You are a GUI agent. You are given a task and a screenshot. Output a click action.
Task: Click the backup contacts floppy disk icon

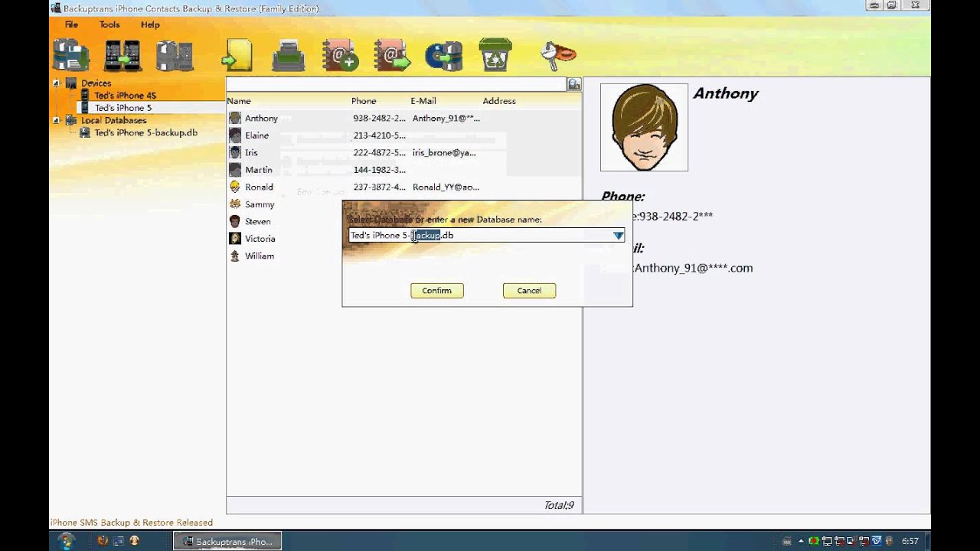71,55
